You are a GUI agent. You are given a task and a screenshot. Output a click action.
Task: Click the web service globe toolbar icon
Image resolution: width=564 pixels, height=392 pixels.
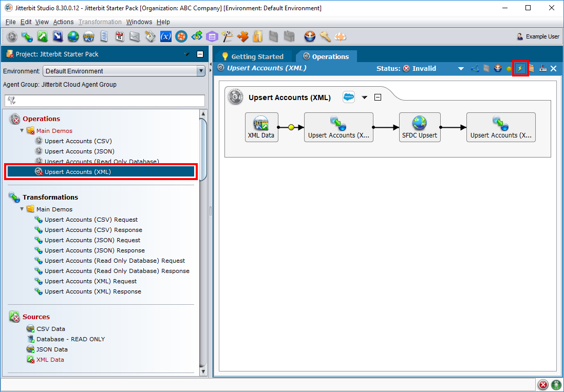coord(73,36)
